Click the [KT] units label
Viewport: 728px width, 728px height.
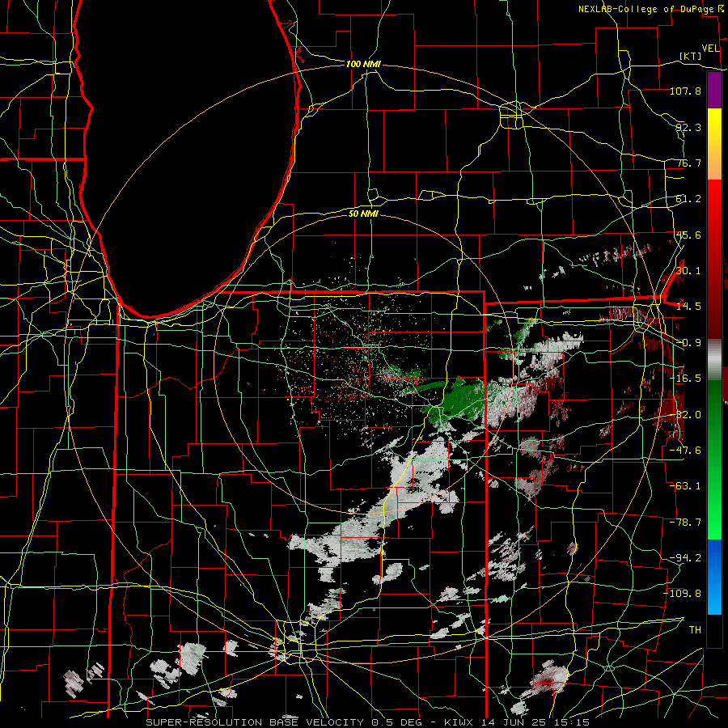coord(691,56)
